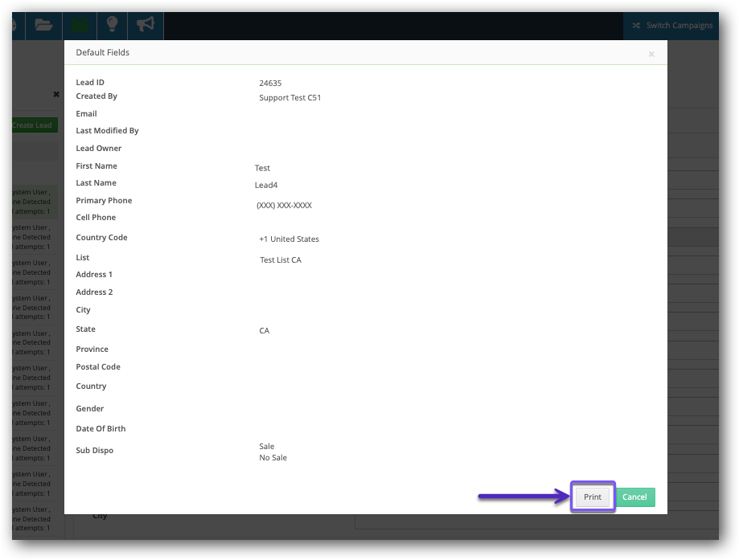Select the No Sale sub disposition
This screenshot has width=739, height=560.
(273, 458)
